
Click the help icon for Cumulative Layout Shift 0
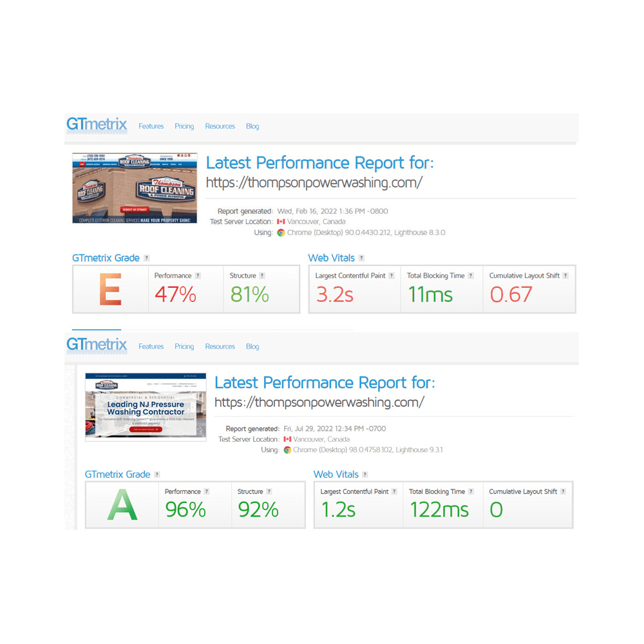point(563,491)
